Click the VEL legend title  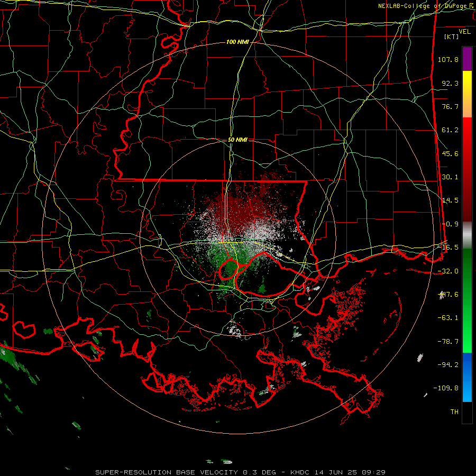[464, 32]
